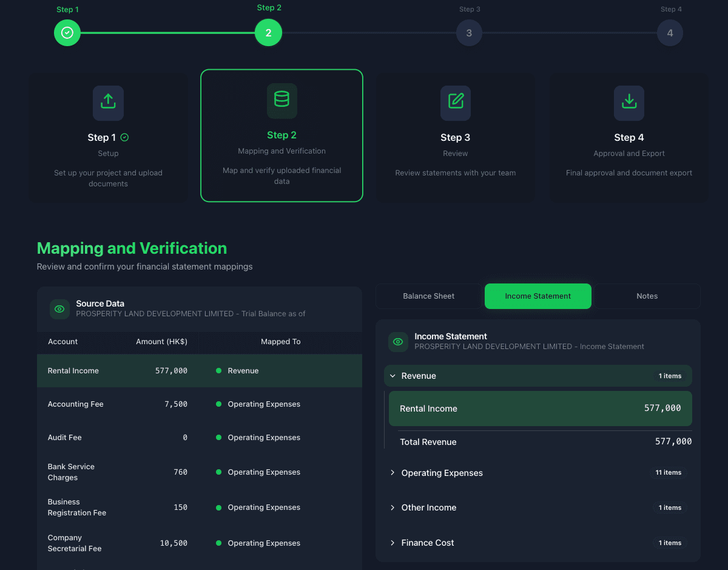Click Operating Expenses mapping for Business Registration Fee
728x570 pixels.
click(258, 507)
